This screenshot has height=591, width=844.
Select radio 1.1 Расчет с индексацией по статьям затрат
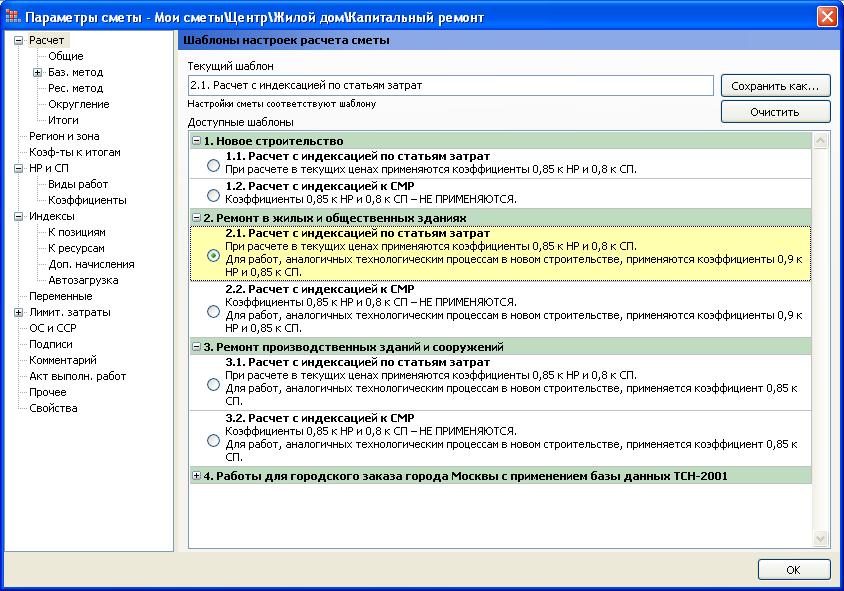pyautogui.click(x=213, y=165)
